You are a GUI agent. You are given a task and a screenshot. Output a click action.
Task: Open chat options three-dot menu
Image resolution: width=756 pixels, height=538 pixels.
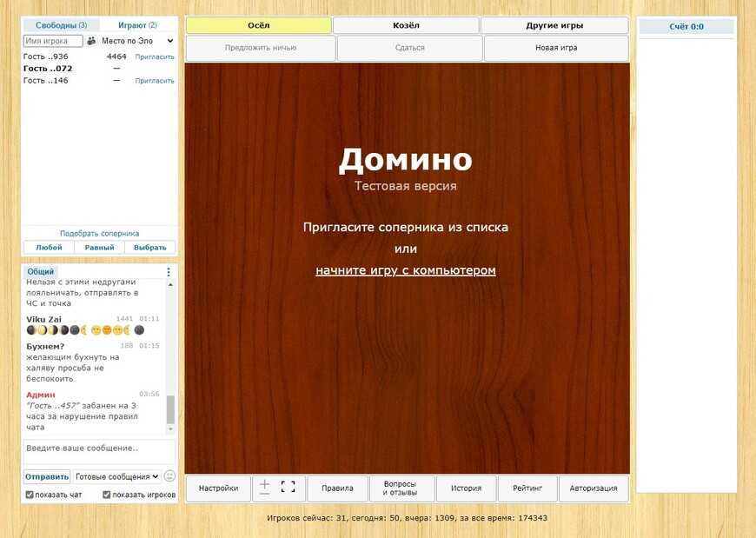[x=169, y=272]
